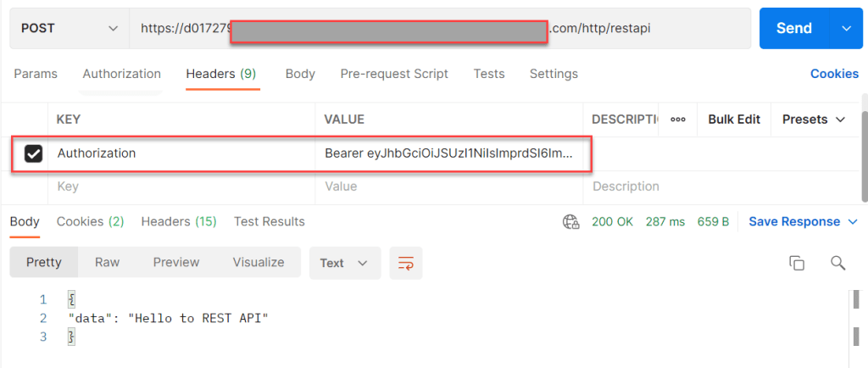Click the Send button

(x=793, y=29)
